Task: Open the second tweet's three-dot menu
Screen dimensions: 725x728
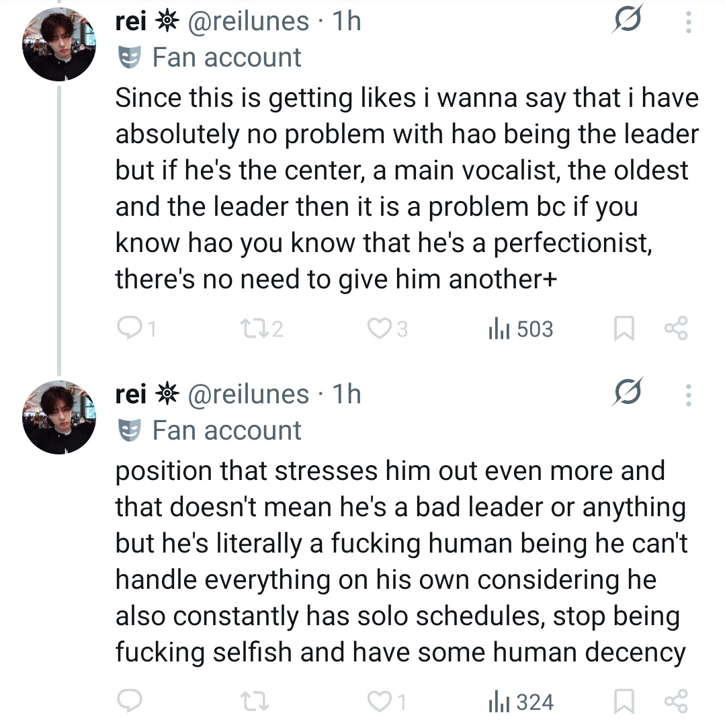Action: (687, 396)
